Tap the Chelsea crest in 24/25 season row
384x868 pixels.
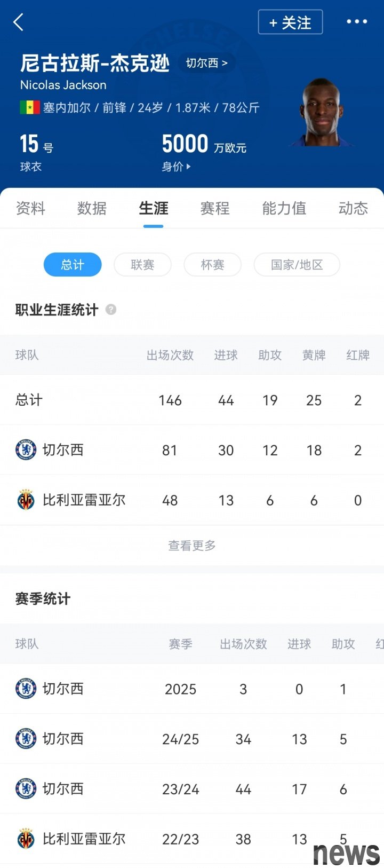pos(26,739)
